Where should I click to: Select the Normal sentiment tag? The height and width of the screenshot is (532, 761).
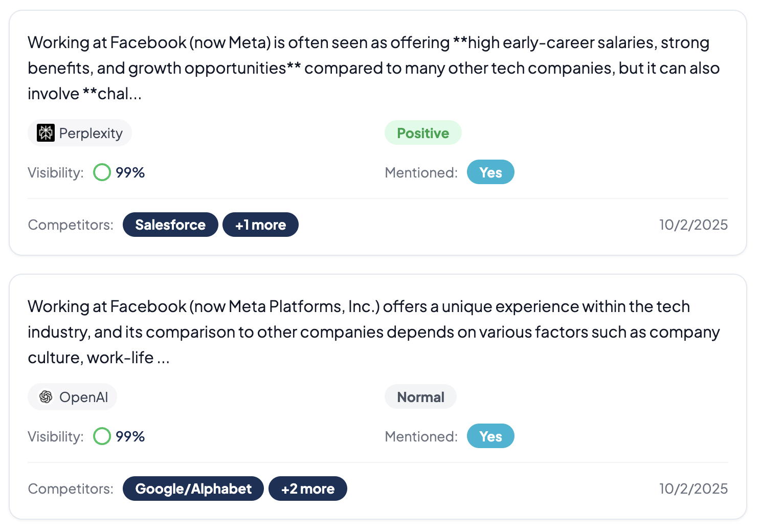coord(420,396)
